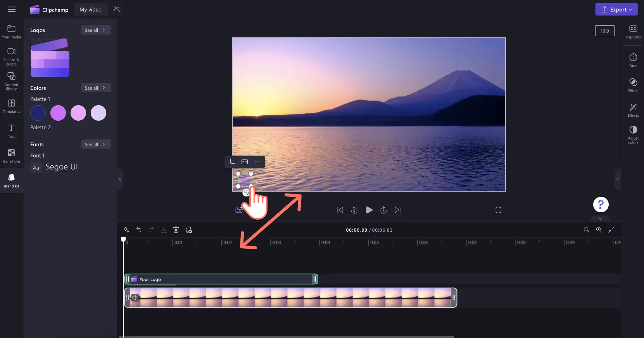Open the Export dropdown
This screenshot has width=644, height=338.
[x=616, y=9]
